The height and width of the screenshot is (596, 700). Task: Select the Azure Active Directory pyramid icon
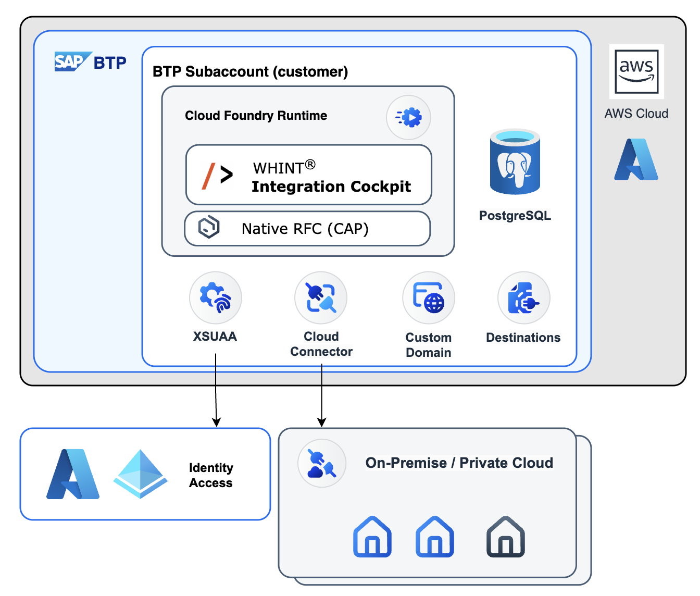point(141,474)
